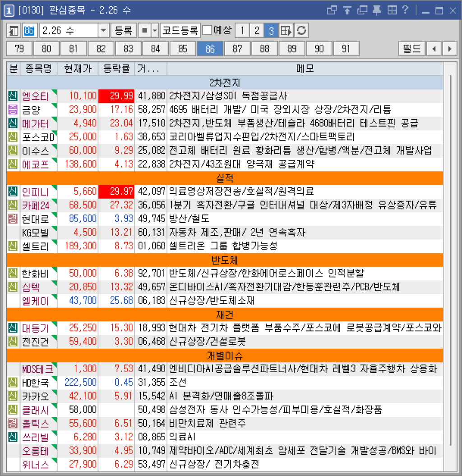Switch to group tab 80
462x476 pixels.
46,49
